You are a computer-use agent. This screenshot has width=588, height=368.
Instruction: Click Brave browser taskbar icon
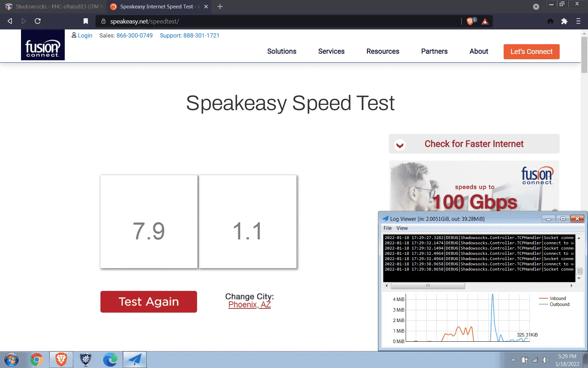pos(61,360)
